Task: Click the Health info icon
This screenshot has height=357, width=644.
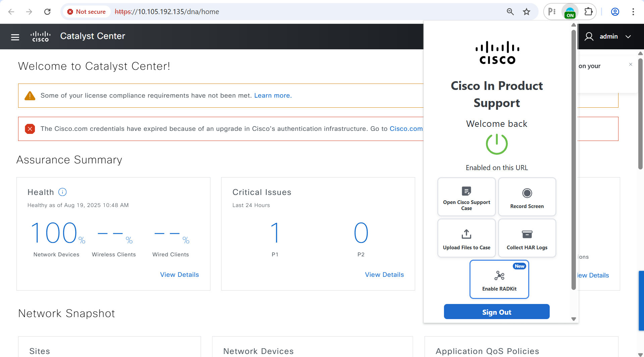Action: point(62,192)
